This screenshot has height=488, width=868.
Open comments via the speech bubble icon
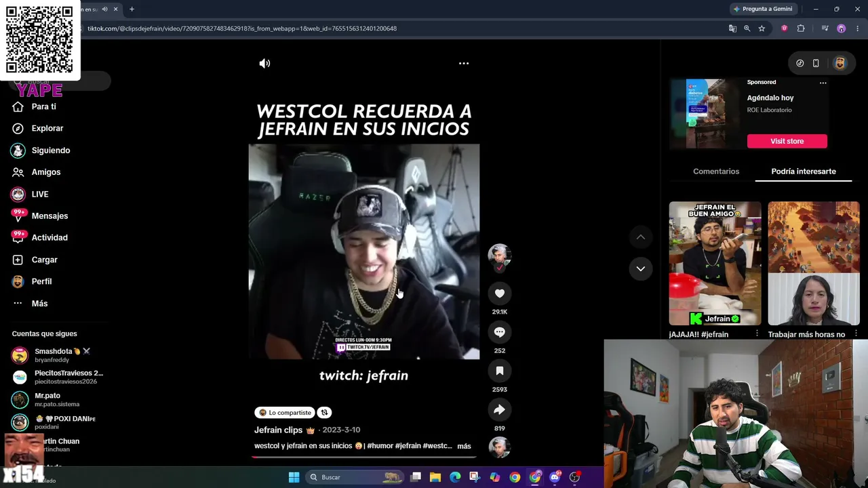(500, 332)
